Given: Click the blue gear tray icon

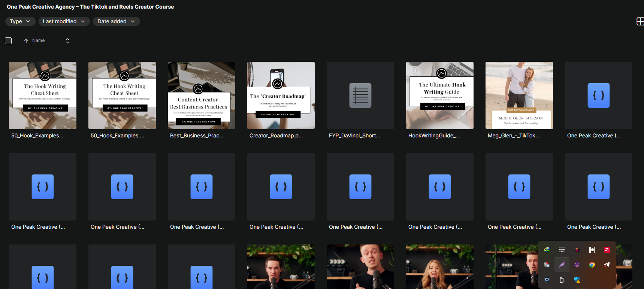Looking at the screenshot, I should 547,280.
